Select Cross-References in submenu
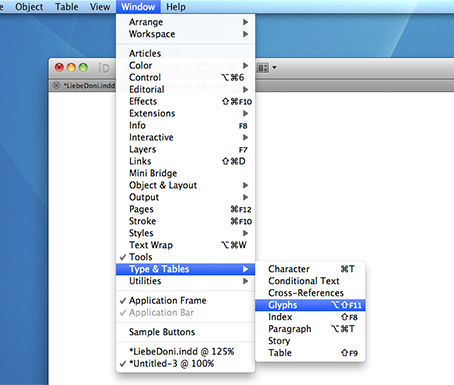The image size is (454, 385). pos(310,293)
